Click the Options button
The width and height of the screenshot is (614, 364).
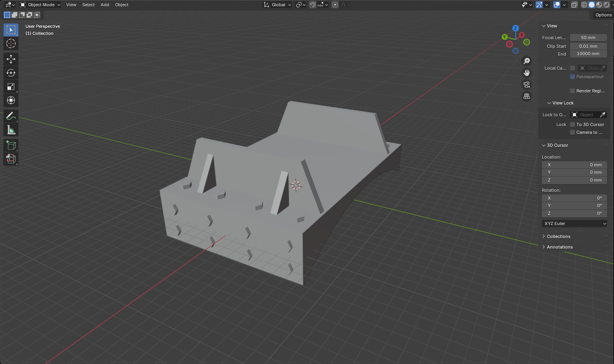(x=603, y=15)
